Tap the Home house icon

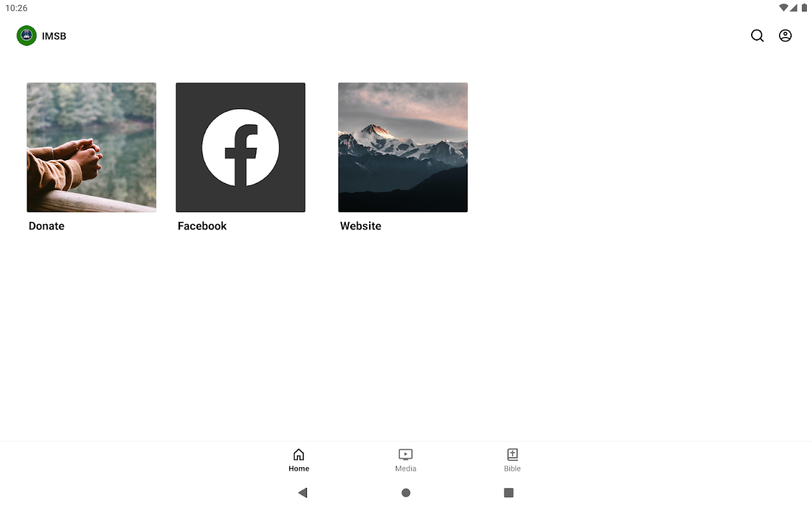[x=299, y=454]
